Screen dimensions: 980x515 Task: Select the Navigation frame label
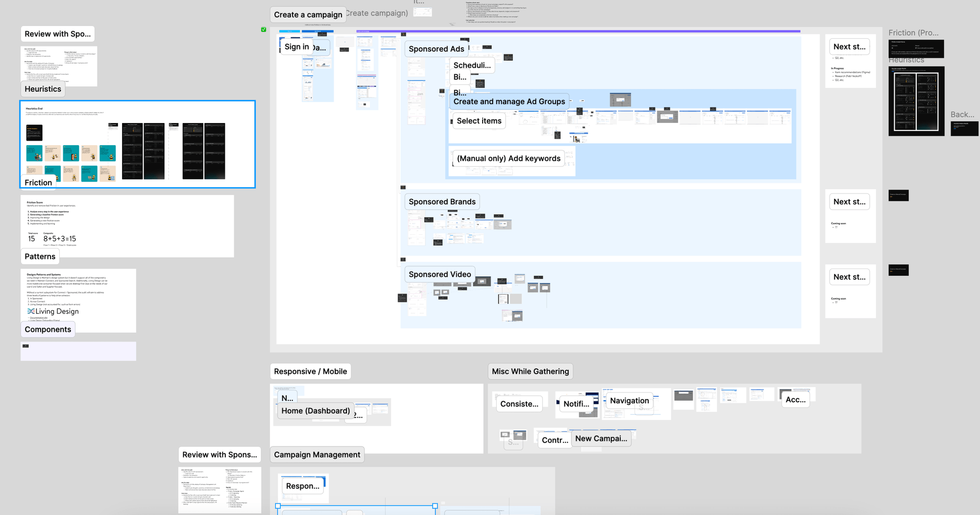(629, 400)
